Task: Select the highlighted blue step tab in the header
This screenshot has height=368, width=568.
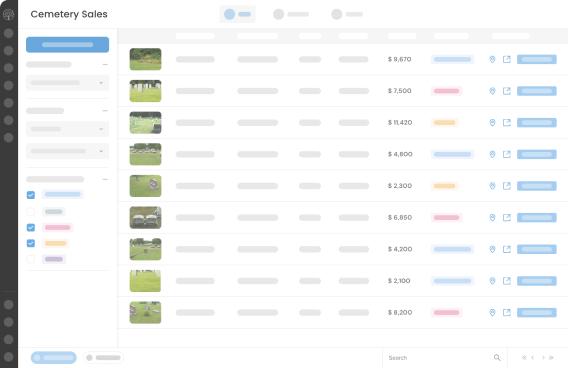Action: 238,14
